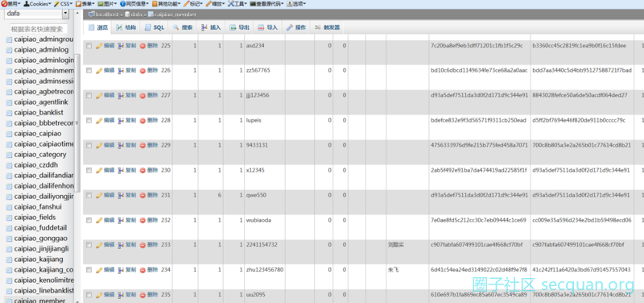
Task: Click the edit pencil icon for row 232
Action: coord(98,220)
